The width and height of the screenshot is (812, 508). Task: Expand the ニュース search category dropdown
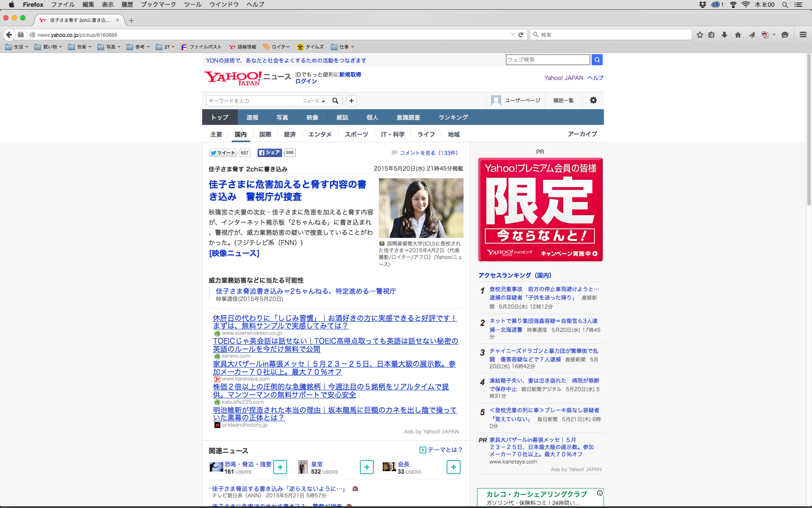[x=314, y=101]
